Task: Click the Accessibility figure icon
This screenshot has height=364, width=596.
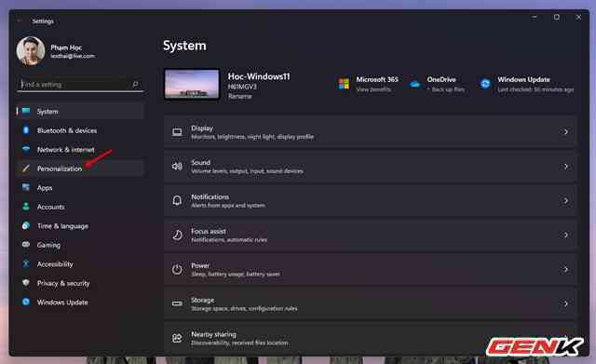Action: point(26,263)
